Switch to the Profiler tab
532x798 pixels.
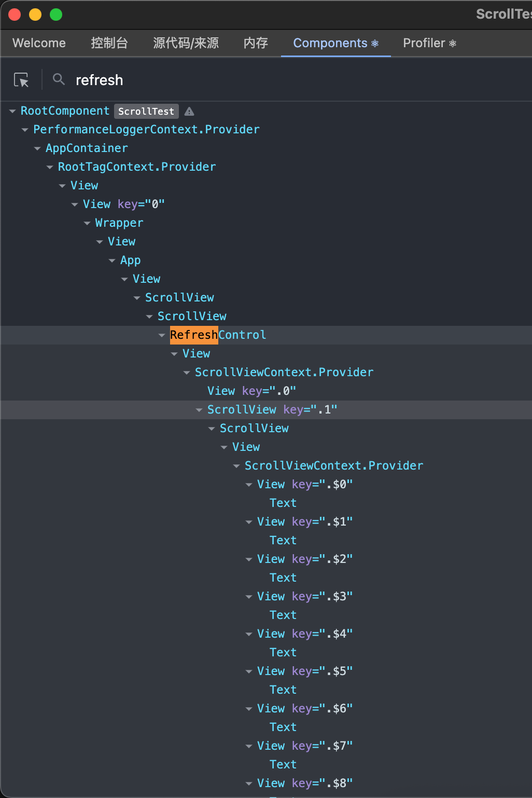pyautogui.click(x=429, y=43)
